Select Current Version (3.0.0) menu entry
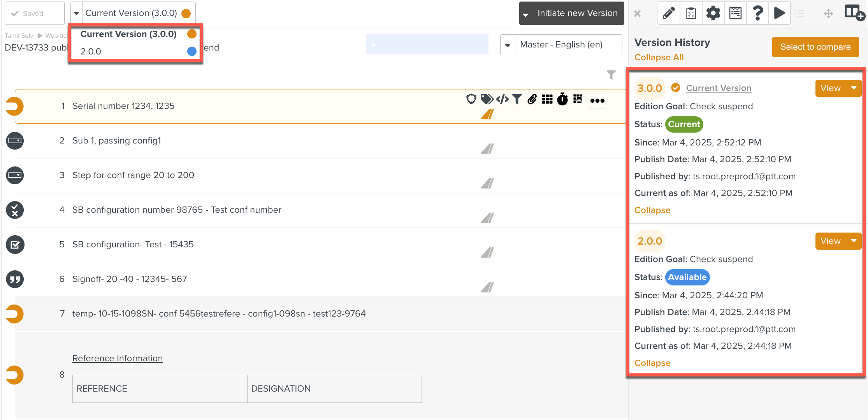 click(128, 34)
